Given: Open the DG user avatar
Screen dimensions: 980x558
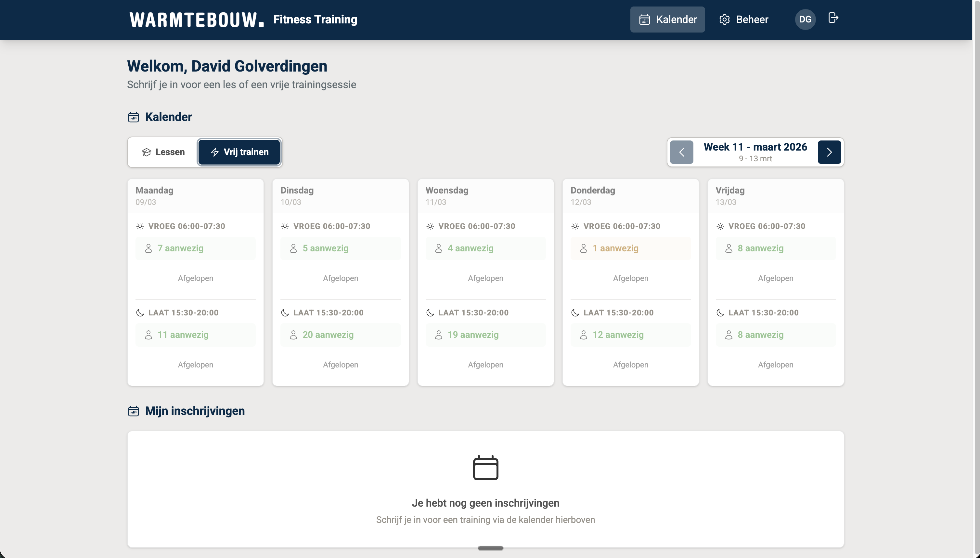Looking at the screenshot, I should point(805,20).
